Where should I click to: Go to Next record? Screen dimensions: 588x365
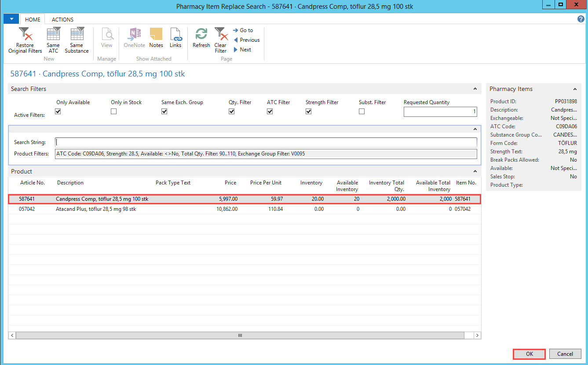click(242, 50)
